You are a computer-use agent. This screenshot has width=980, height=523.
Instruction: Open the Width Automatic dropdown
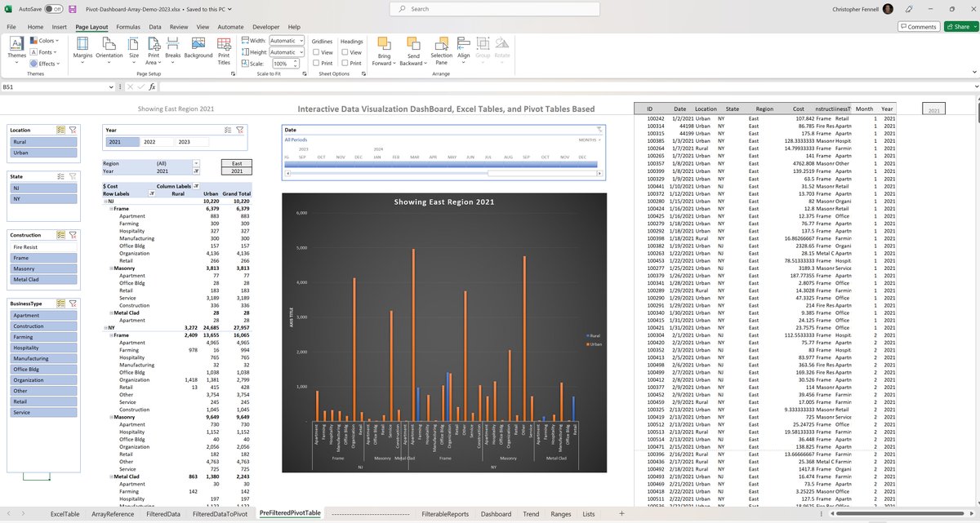coord(286,40)
